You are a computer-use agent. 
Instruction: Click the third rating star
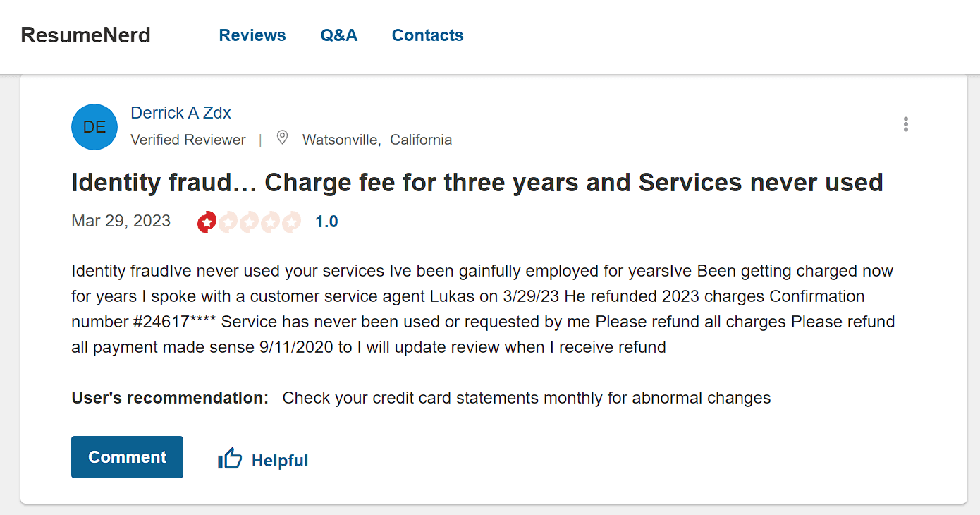coord(249,222)
